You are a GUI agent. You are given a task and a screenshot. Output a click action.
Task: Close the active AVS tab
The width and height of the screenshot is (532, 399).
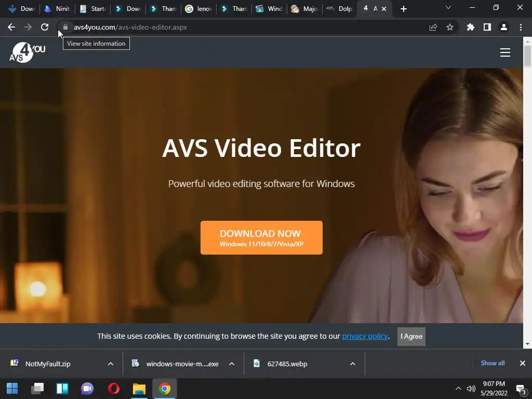pyautogui.click(x=384, y=9)
